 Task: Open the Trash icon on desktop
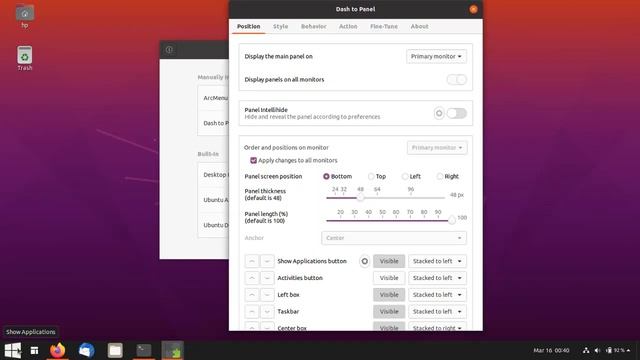[24, 58]
